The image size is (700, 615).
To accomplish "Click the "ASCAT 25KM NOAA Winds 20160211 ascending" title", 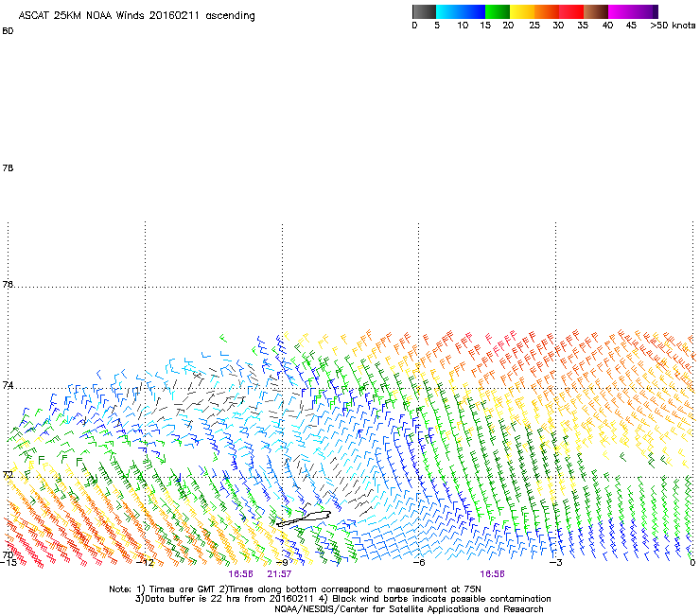I will coord(136,16).
